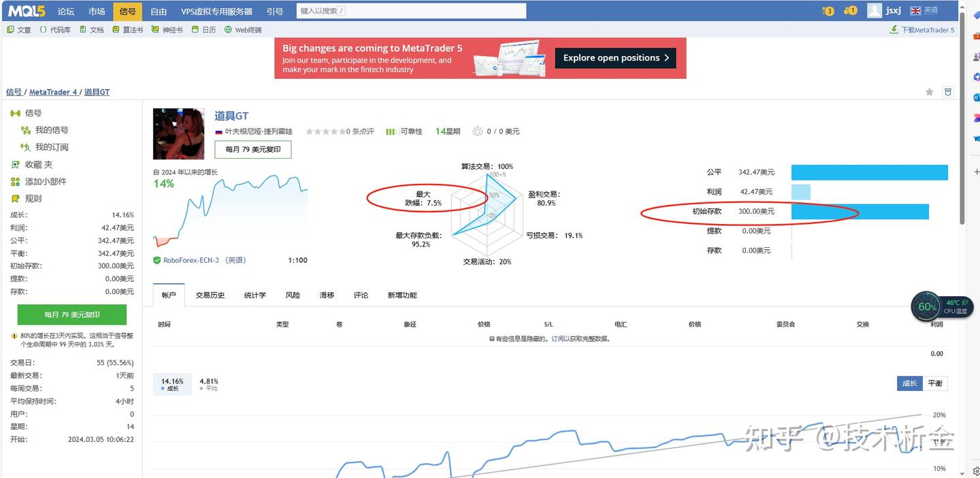Click the CPU temperature widget
Viewport: 980px width, 478px height.
(942, 306)
